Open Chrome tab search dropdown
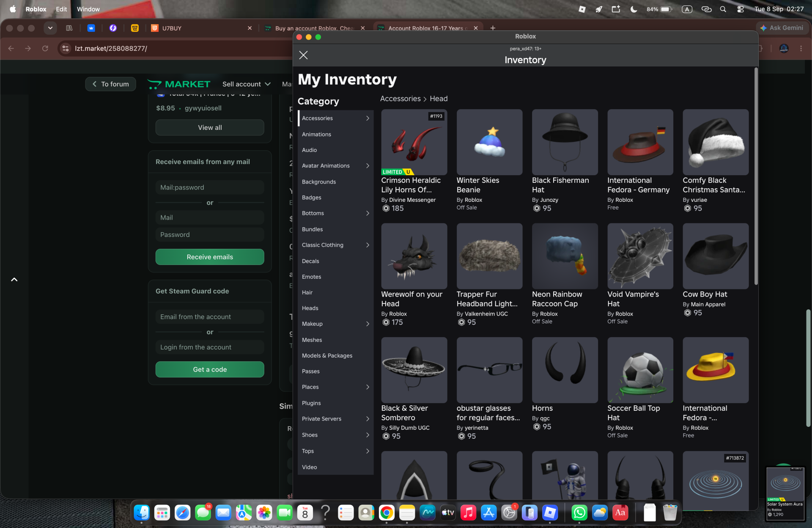The image size is (812, 528). pos(50,28)
